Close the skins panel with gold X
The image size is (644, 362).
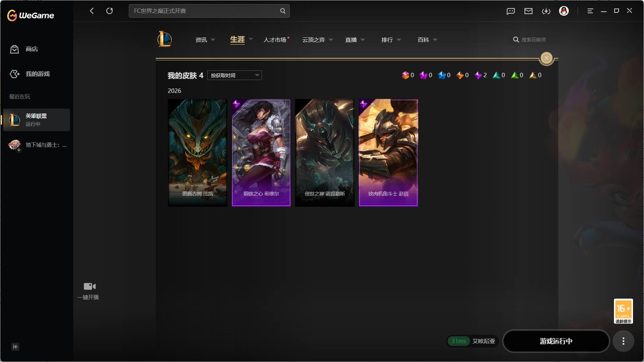(547, 58)
